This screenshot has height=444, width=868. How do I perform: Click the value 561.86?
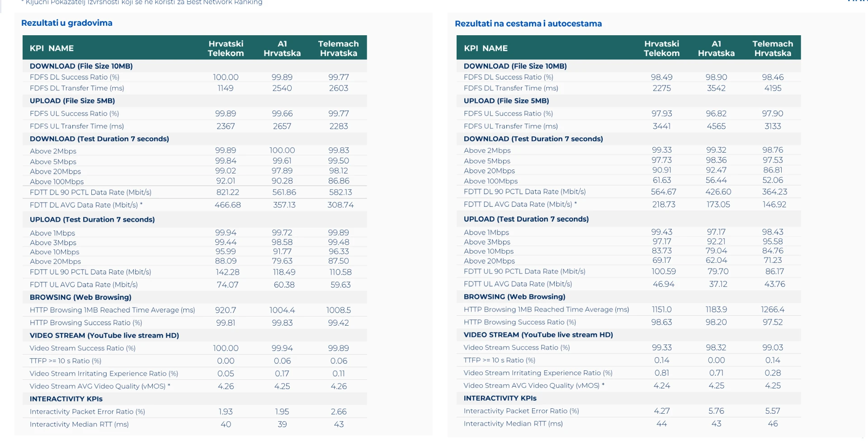pyautogui.click(x=284, y=192)
